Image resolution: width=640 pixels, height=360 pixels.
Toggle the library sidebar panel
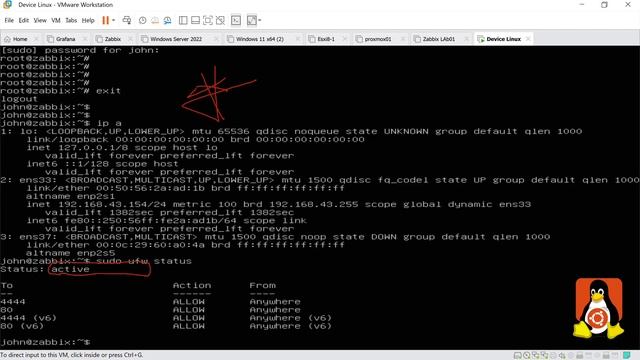(183, 20)
